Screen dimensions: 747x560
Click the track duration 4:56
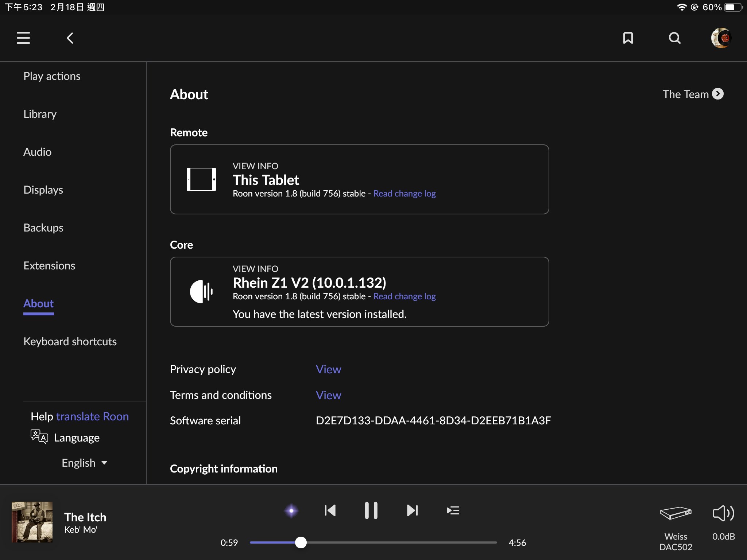tap(517, 542)
